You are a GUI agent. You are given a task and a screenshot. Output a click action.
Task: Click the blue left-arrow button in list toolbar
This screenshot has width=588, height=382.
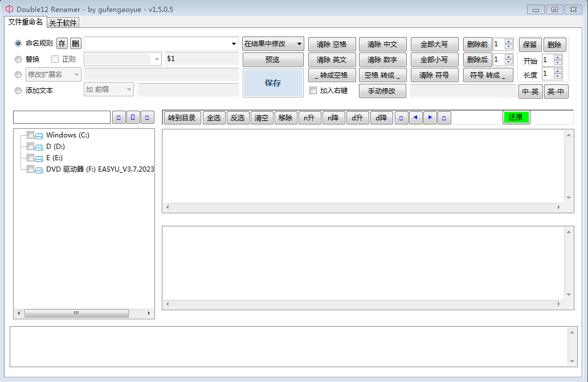(416, 118)
